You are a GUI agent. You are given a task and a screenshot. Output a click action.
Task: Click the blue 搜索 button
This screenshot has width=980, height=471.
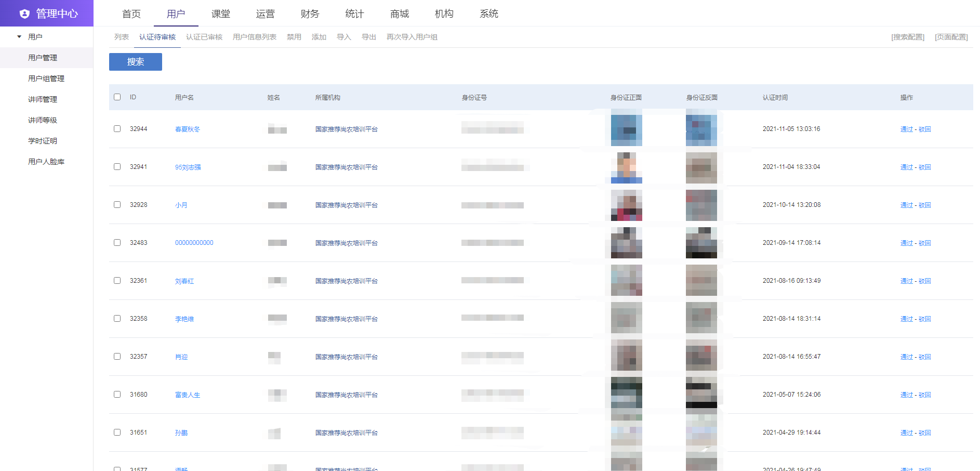coord(136,62)
